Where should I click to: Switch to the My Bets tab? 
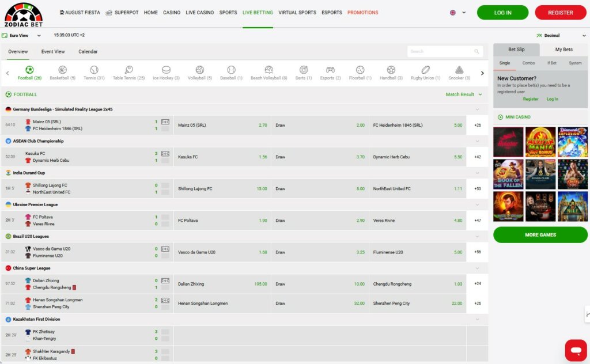[563, 50]
